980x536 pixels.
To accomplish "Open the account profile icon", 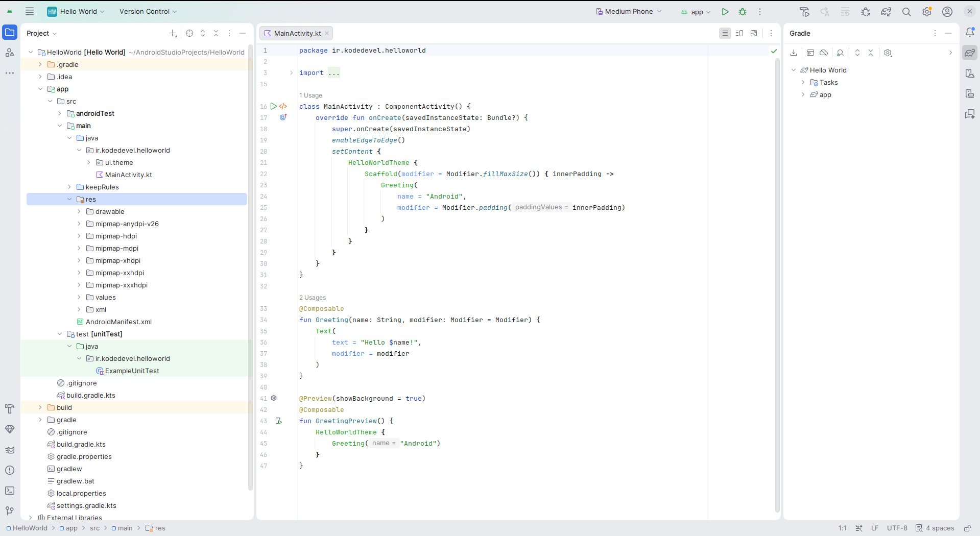I will tap(947, 11).
